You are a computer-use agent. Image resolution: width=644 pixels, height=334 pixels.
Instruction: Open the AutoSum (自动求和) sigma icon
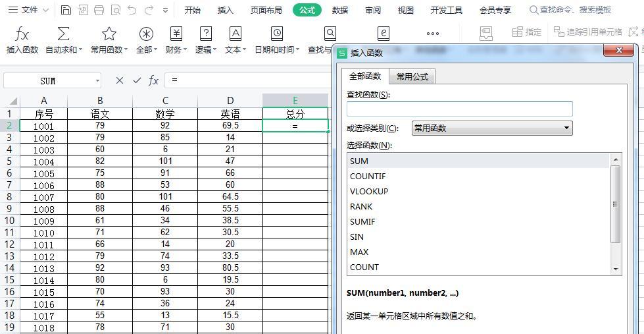[63, 34]
